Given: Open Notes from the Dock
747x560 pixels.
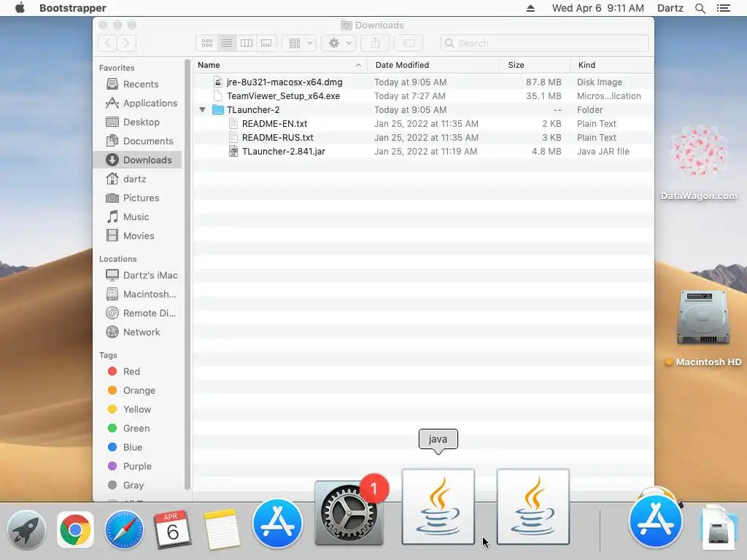Looking at the screenshot, I should coord(222,529).
